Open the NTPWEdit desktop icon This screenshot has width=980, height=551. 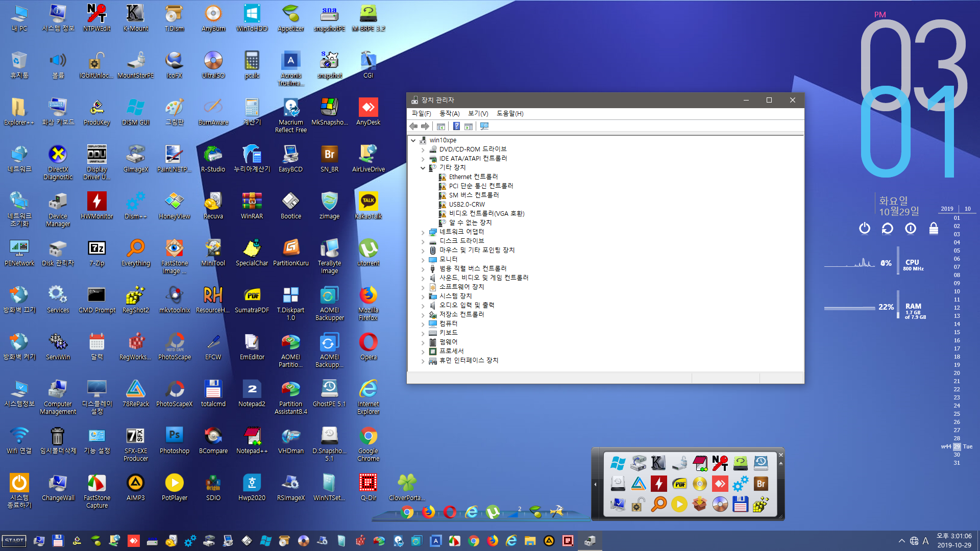96,18
